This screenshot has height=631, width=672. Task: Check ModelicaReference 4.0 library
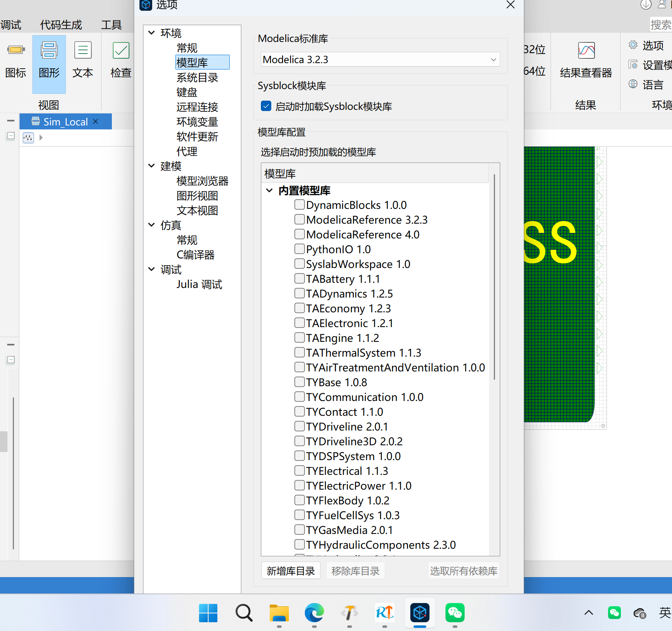coord(300,234)
